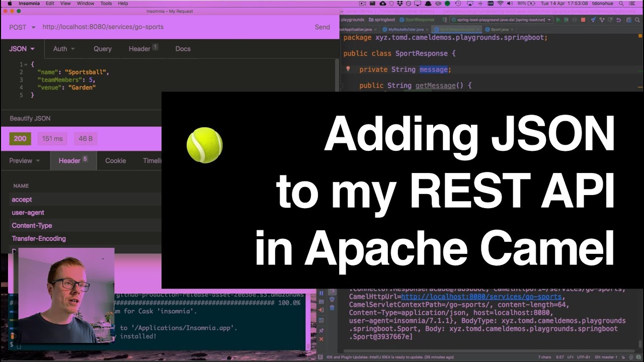Screen dimensions: 644x362
Task: Click the user-agent header row
Action: [86, 213]
